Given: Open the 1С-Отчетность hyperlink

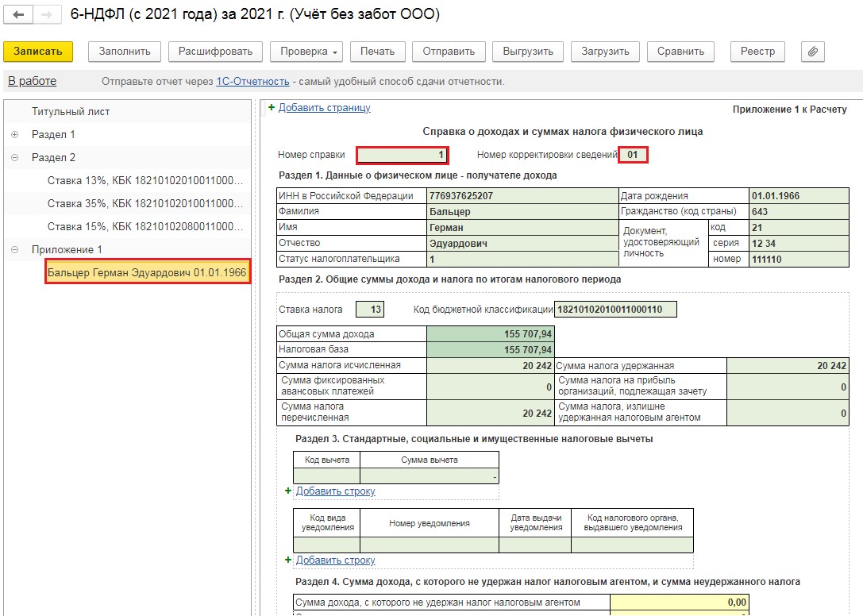Looking at the screenshot, I should 252,82.
